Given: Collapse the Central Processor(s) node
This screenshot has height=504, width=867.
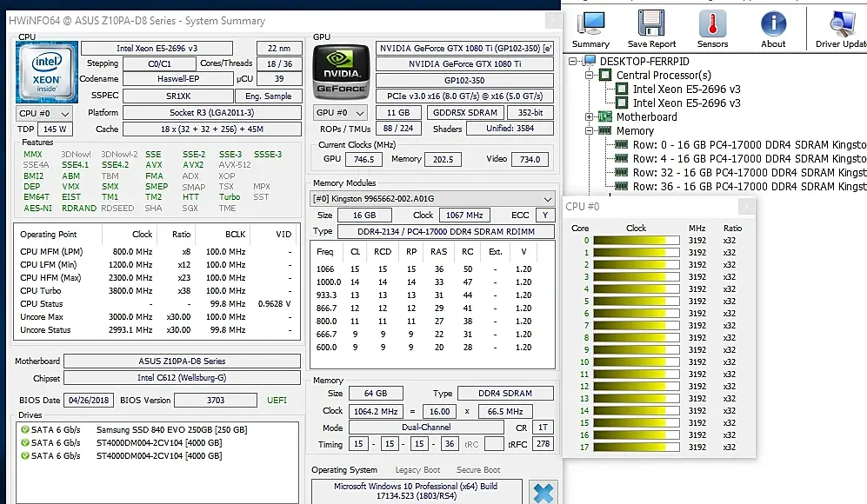Looking at the screenshot, I should [x=589, y=75].
